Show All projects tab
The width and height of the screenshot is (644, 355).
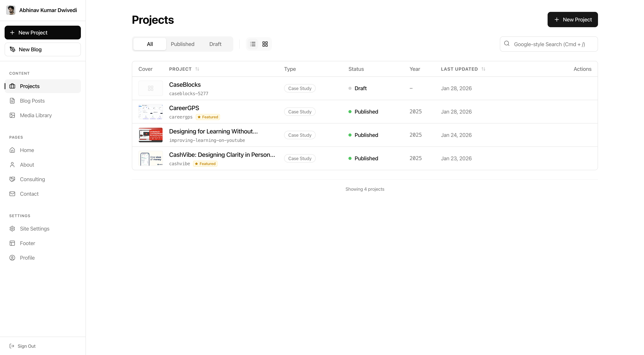tap(150, 44)
